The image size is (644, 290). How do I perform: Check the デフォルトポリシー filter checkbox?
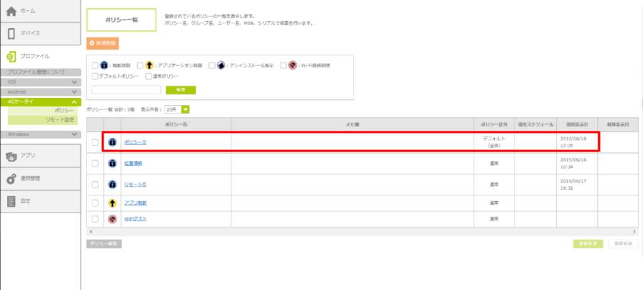coord(94,76)
